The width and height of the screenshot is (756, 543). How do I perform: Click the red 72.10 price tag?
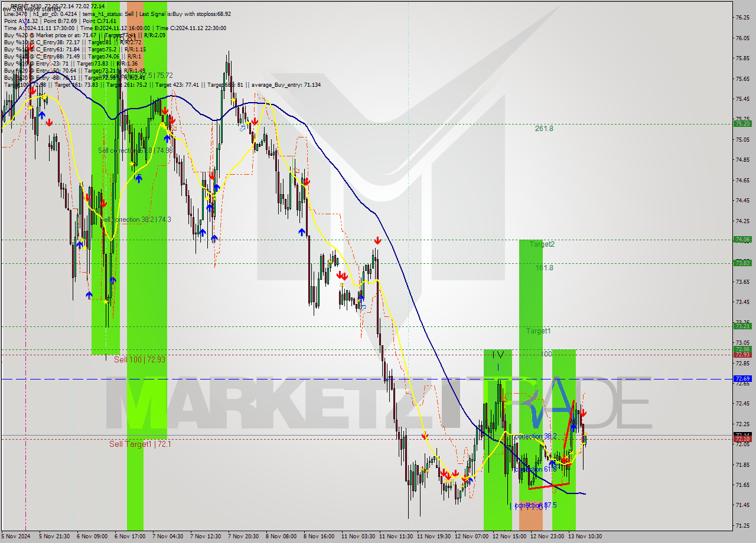pyautogui.click(x=742, y=439)
